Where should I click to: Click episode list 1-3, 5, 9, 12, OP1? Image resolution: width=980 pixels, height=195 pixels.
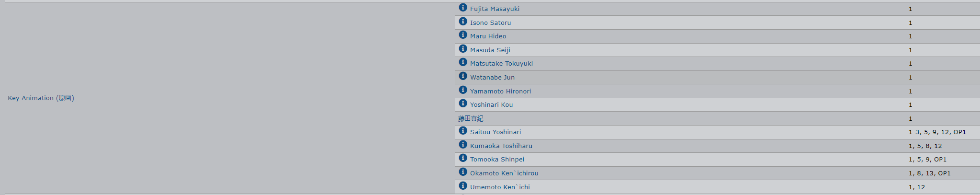[x=937, y=132]
